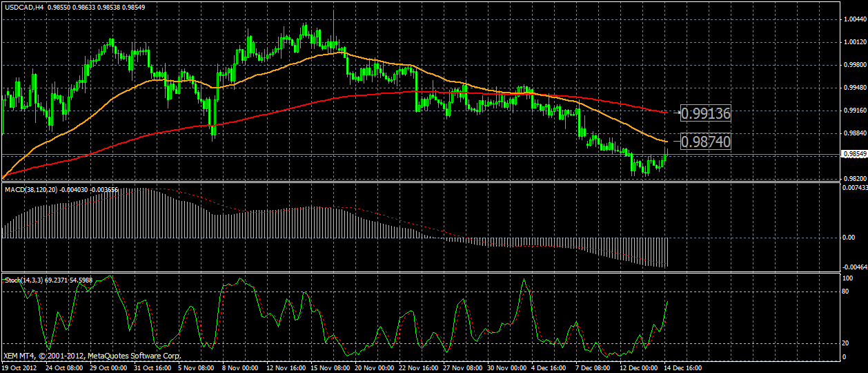Image resolution: width=868 pixels, height=373 pixels.
Task: Click the 0.007433 MACD scale value
Action: click(854, 188)
